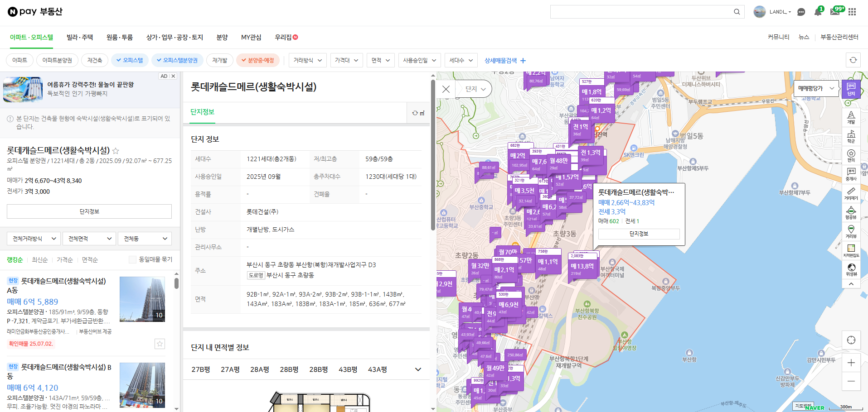Open the 전체거래방식 dropdown
Image resolution: width=868 pixels, height=412 pixels.
[34, 239]
